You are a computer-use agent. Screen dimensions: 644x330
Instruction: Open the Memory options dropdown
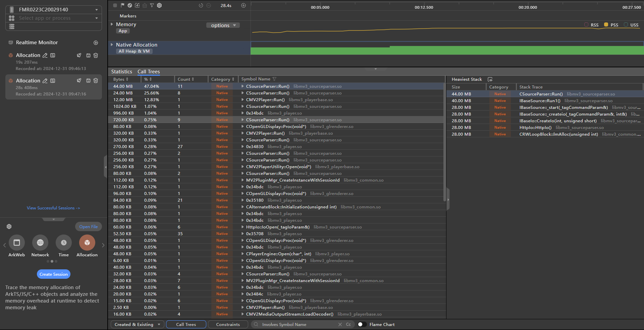[x=223, y=25]
